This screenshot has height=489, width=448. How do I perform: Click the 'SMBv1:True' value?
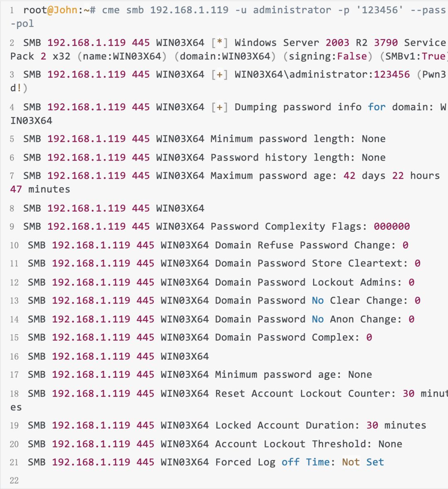point(415,56)
